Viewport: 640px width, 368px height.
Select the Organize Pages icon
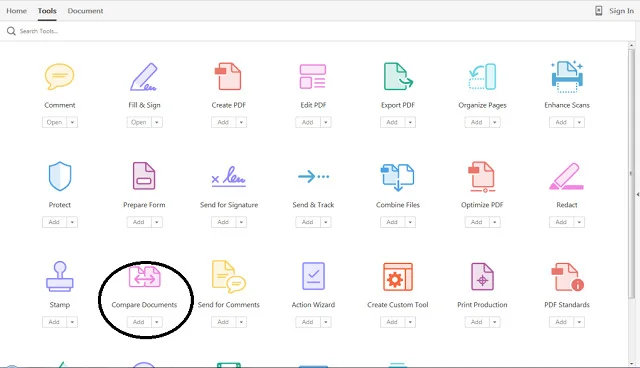482,77
